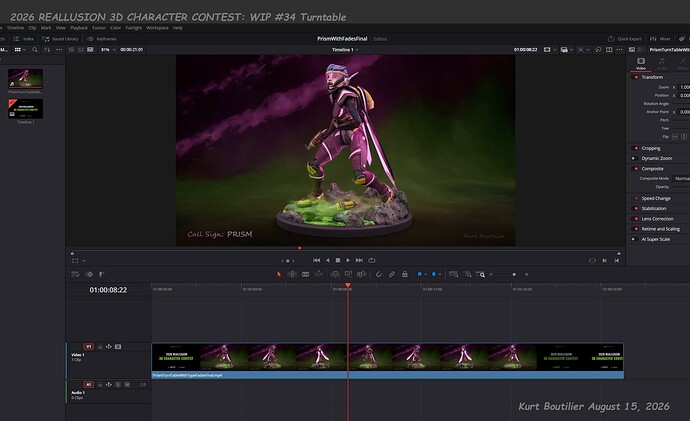Toggle the Dynamic Zoom enable dot
The height and width of the screenshot is (421, 690).
[x=635, y=158]
